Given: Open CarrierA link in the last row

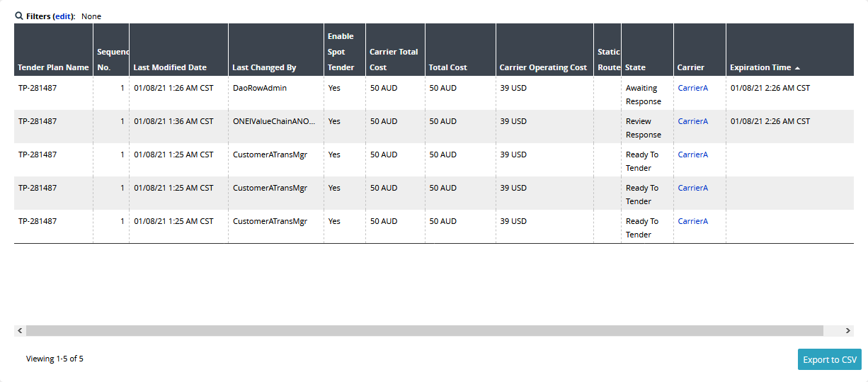Looking at the screenshot, I should click(693, 221).
